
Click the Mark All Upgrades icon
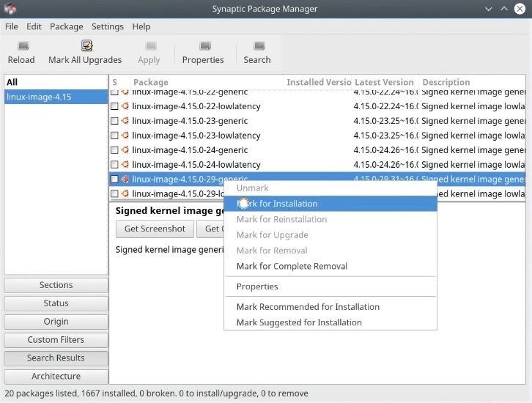coord(86,45)
